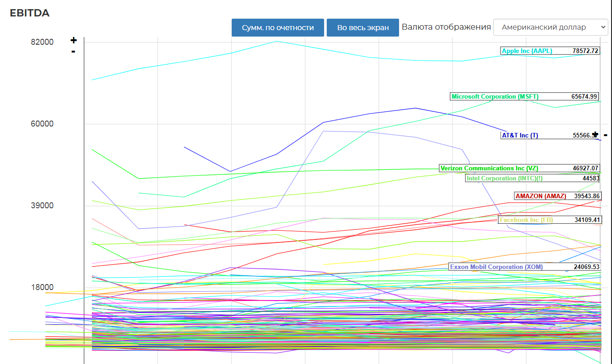The width and height of the screenshot is (612, 364).
Task: Click the Exxon value 24069.53
Action: coord(586,267)
